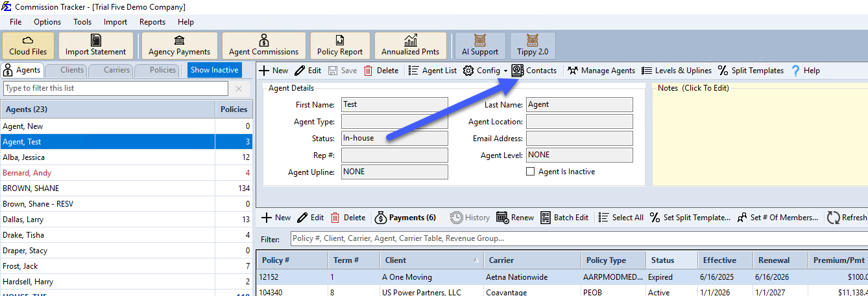The image size is (868, 296).
Task: Click the policy Filter search field
Action: (x=579, y=239)
